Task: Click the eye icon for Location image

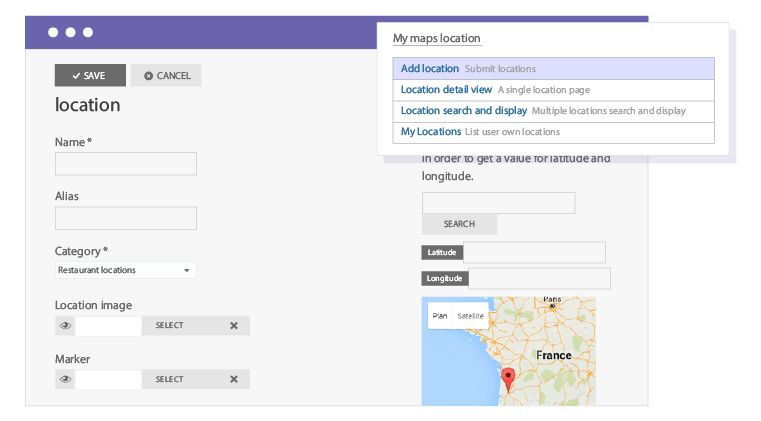Action: [66, 326]
